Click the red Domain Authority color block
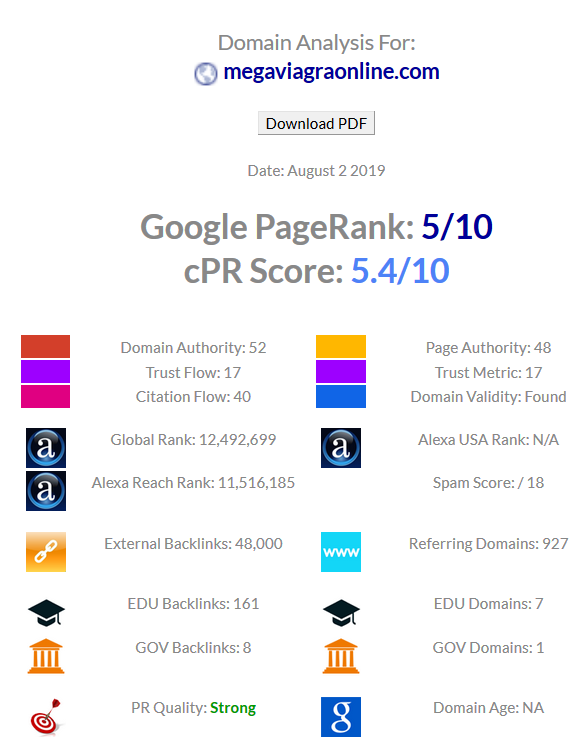 click(45, 346)
